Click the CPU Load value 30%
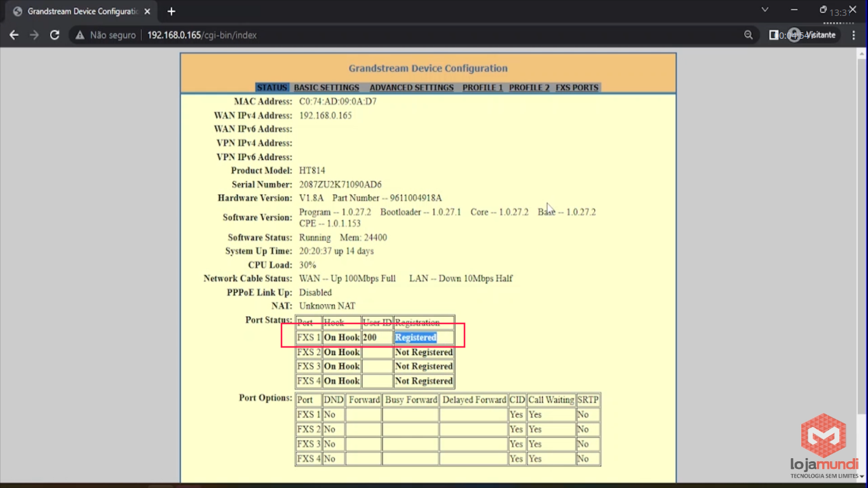The image size is (868, 488). [308, 265]
